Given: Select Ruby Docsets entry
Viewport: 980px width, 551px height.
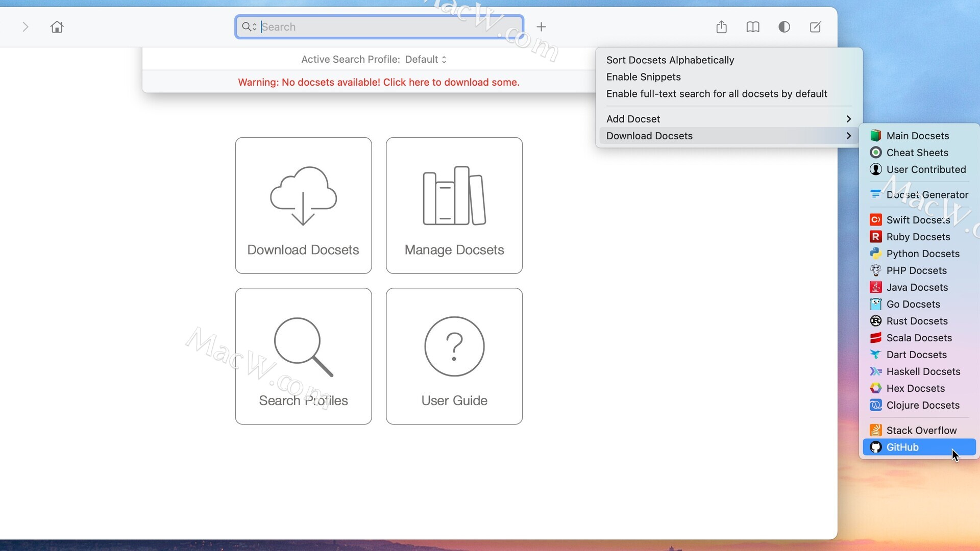Looking at the screenshot, I should [x=919, y=237].
